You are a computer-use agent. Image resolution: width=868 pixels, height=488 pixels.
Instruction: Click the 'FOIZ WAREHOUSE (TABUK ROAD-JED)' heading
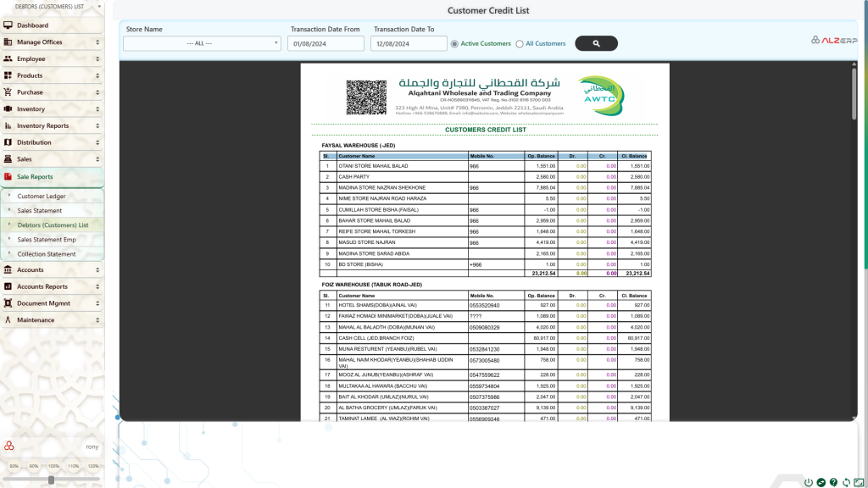click(371, 285)
